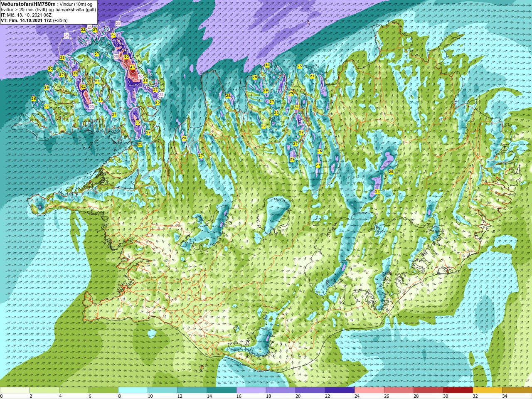Click the purple 20–22 legend swatch
This screenshot has width=532, height=399.
[x=310, y=390]
